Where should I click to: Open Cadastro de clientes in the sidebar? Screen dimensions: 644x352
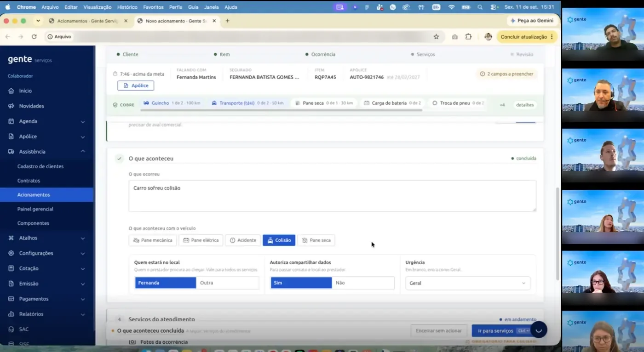tap(40, 166)
